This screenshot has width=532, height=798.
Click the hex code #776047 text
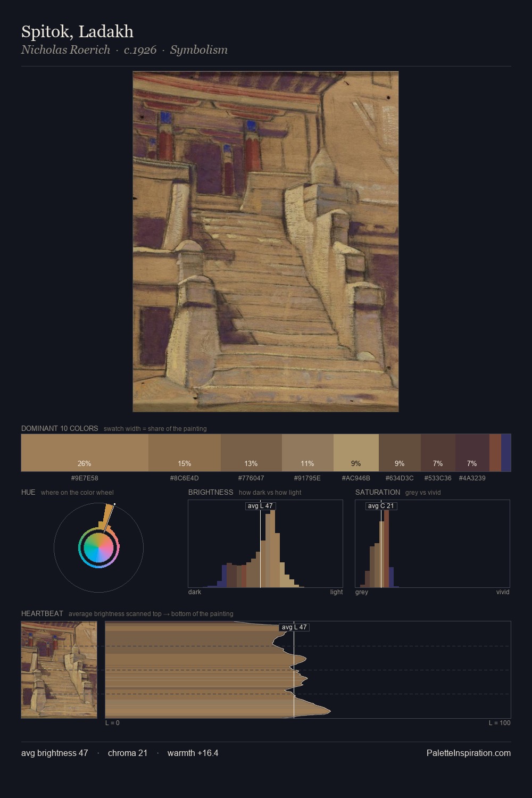[251, 478]
